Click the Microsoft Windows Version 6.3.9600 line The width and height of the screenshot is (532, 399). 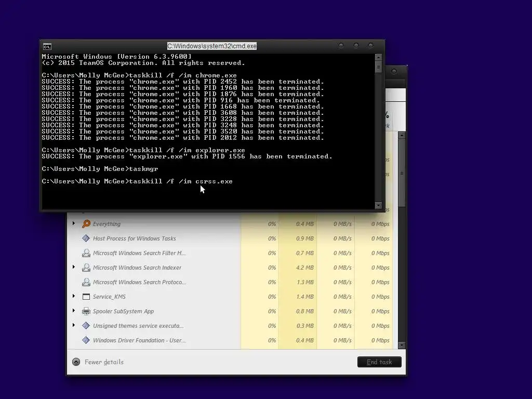click(x=116, y=57)
